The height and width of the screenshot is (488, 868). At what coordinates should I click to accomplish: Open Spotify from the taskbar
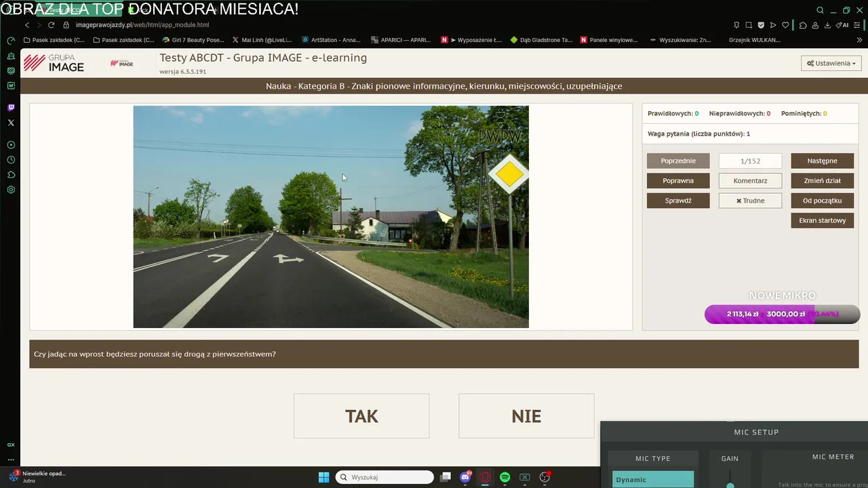(505, 477)
